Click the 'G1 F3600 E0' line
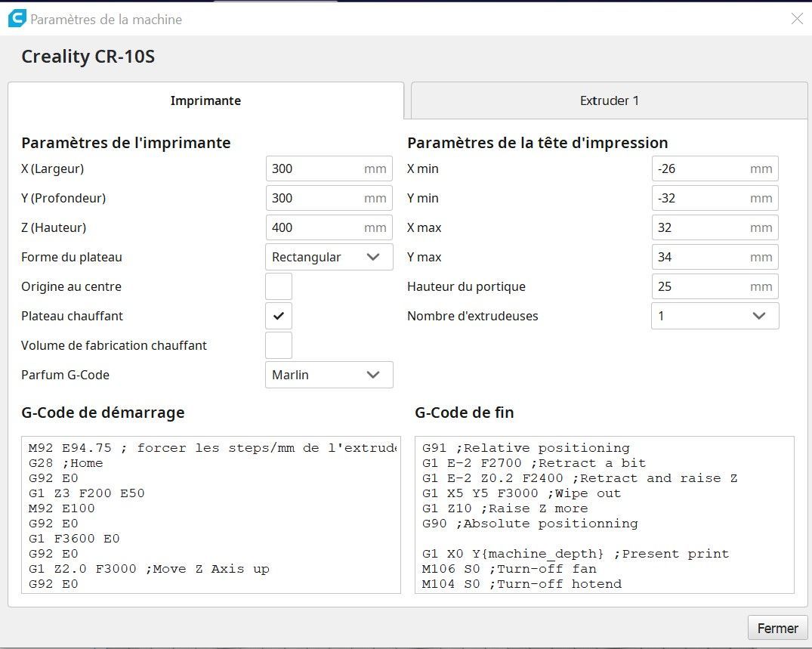The height and width of the screenshot is (649, 812). click(74, 539)
